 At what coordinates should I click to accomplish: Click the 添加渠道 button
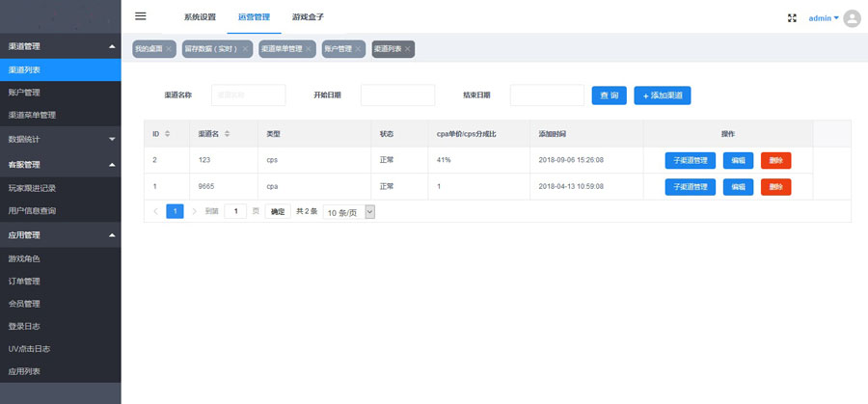pos(662,95)
